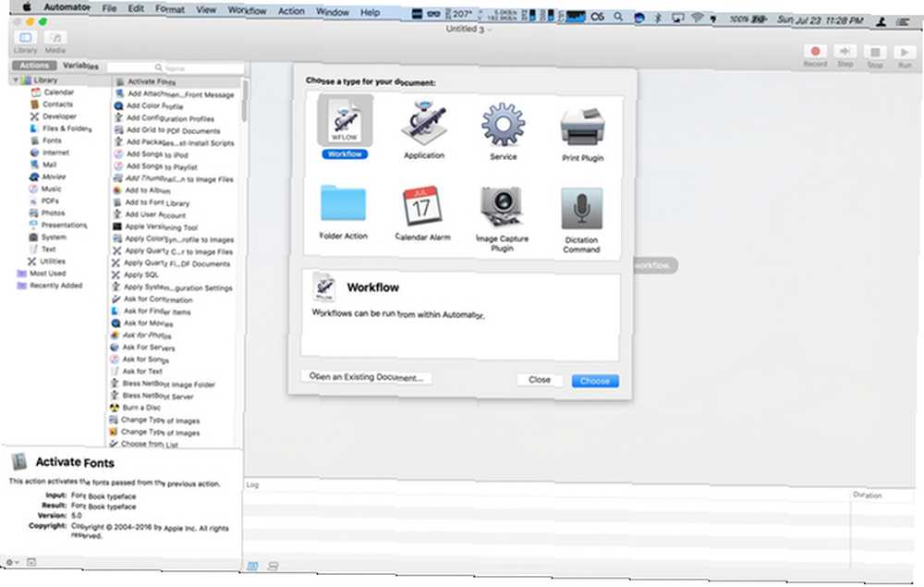Open the Notification Center icon
924x587 pixels.
coord(902,22)
